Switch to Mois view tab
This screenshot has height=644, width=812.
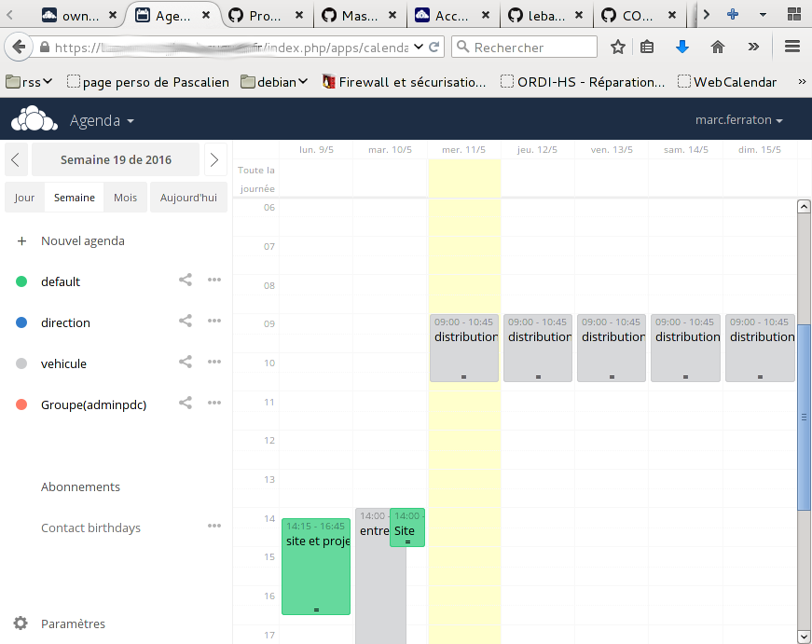(125, 198)
